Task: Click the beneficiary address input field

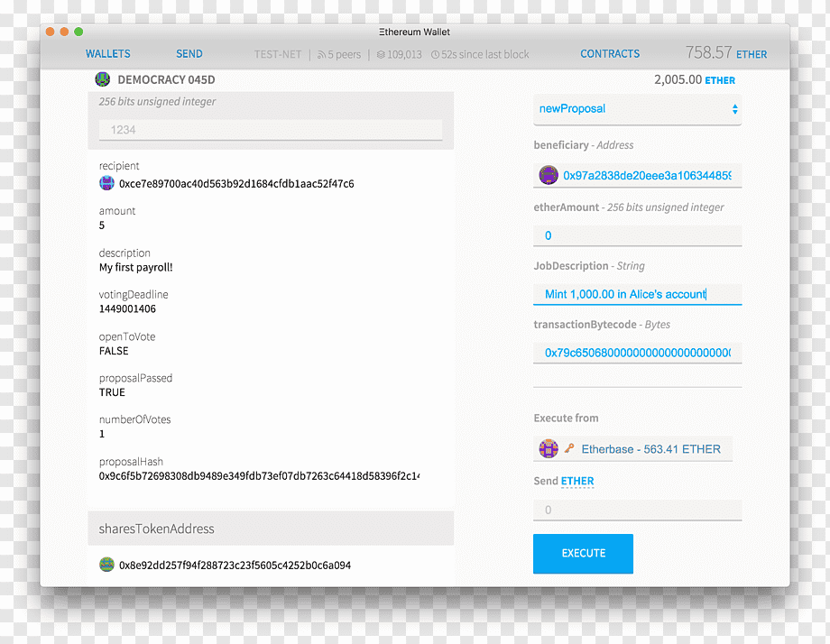Action: coord(637,175)
